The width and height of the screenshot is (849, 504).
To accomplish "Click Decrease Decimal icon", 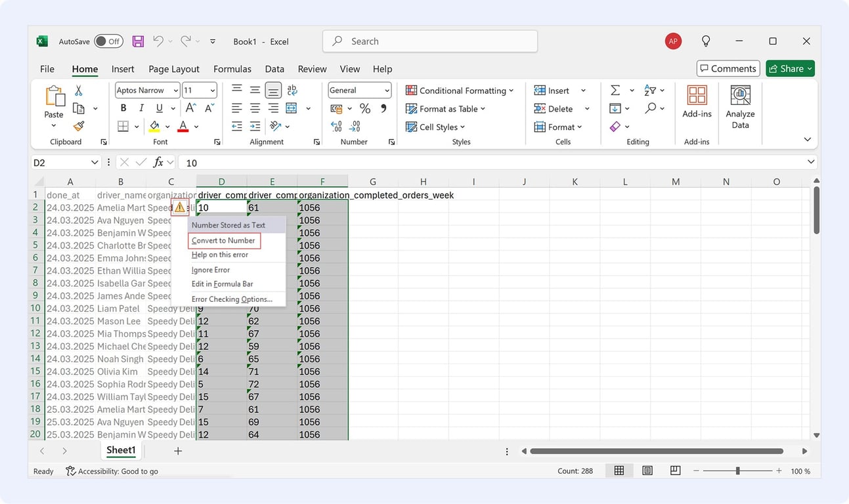I will click(x=355, y=126).
